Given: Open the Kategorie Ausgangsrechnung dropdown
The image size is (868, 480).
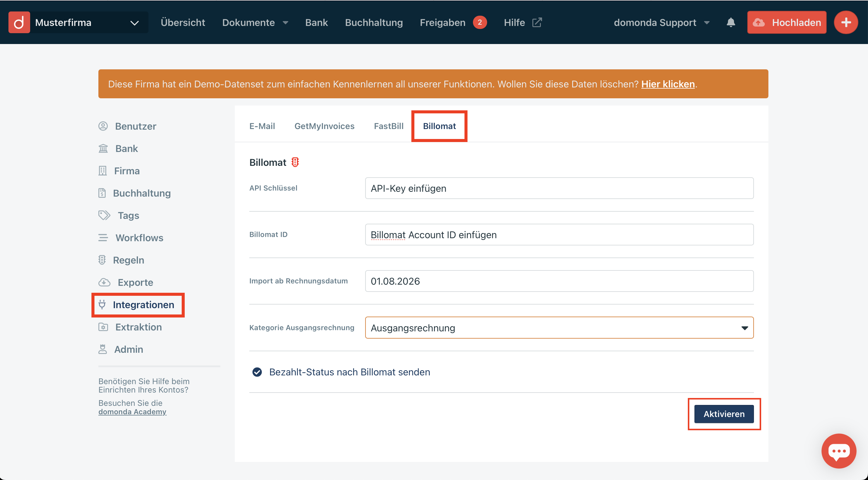Looking at the screenshot, I should pyautogui.click(x=559, y=327).
